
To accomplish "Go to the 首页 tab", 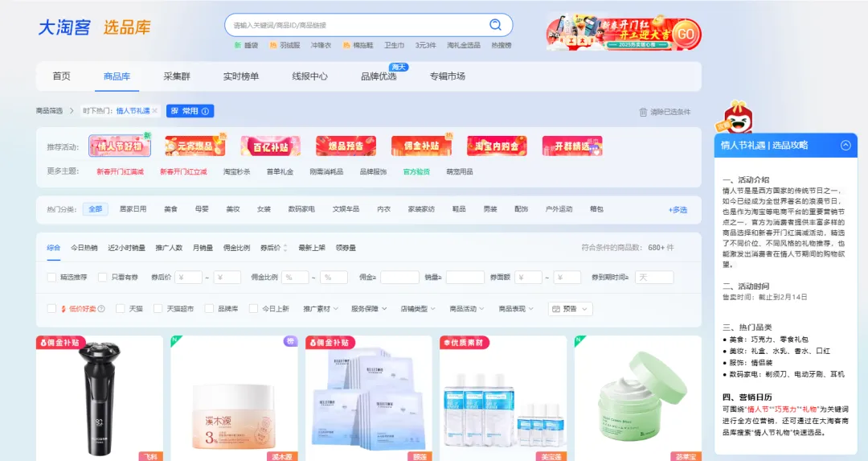I will click(61, 76).
